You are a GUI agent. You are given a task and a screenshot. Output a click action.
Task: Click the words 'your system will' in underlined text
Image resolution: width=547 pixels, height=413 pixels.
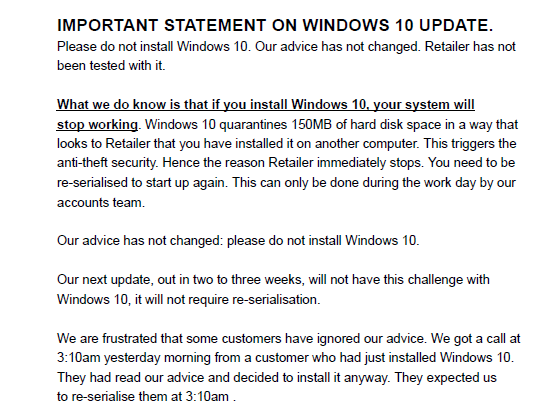point(424,105)
